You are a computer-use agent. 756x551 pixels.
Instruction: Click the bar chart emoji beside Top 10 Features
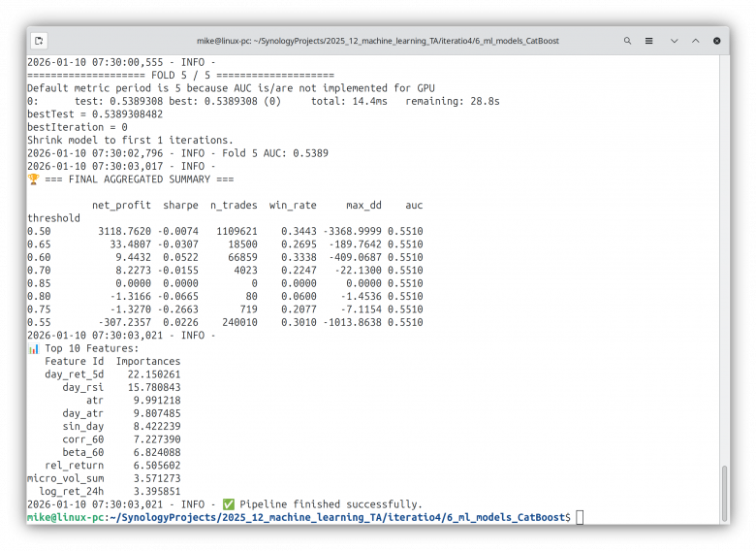33,348
